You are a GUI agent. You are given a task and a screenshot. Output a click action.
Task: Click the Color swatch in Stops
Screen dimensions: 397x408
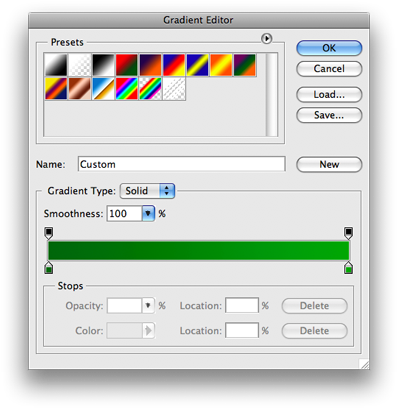pyautogui.click(x=125, y=331)
